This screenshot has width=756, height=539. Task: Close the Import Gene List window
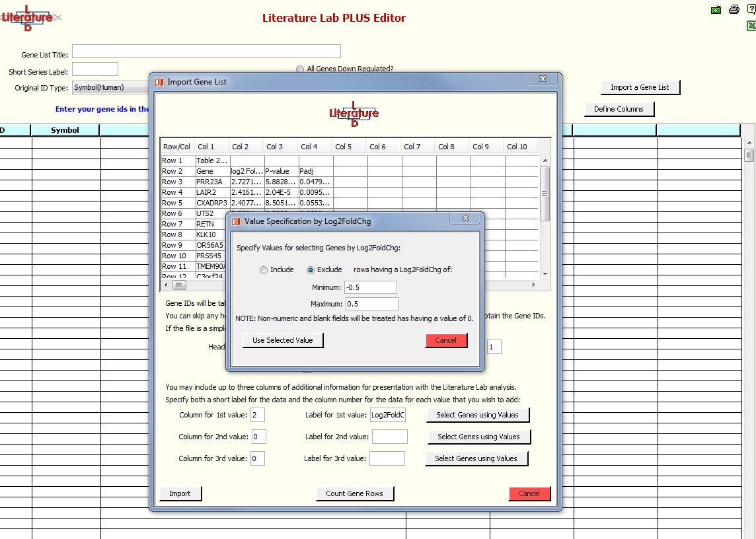click(543, 79)
